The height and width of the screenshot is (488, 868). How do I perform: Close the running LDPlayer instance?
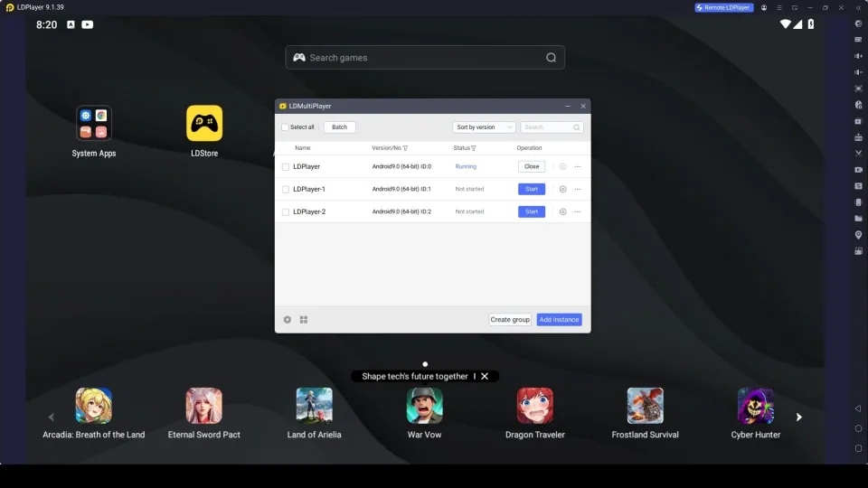[532, 166]
